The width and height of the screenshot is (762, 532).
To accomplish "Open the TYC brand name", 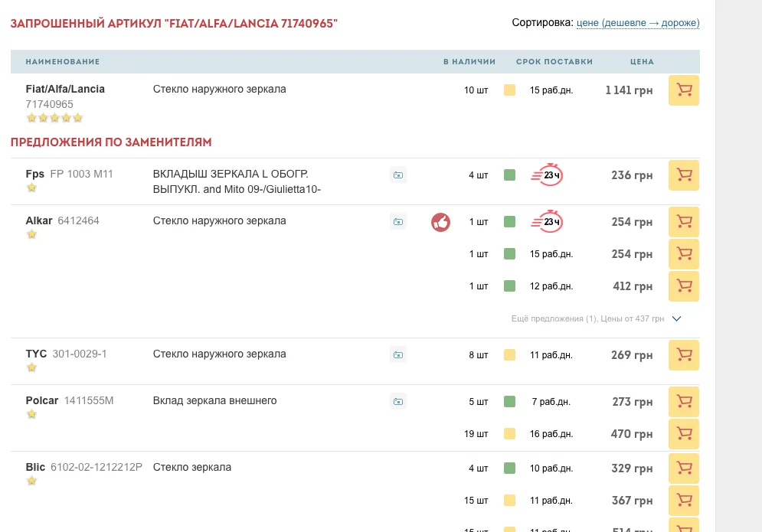I will pos(37,354).
